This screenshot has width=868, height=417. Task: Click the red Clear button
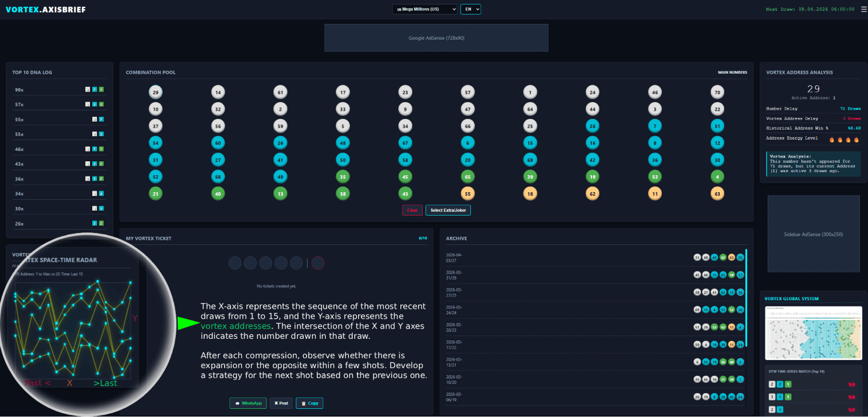pyautogui.click(x=412, y=211)
